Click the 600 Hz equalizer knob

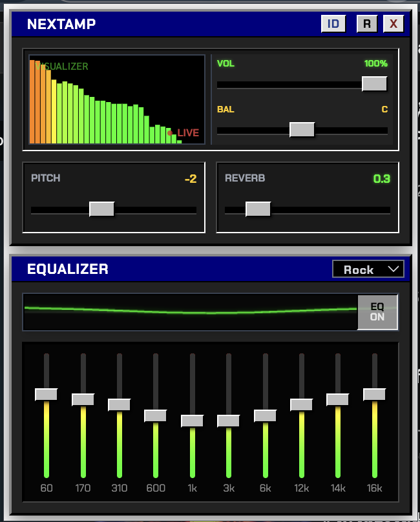155,416
